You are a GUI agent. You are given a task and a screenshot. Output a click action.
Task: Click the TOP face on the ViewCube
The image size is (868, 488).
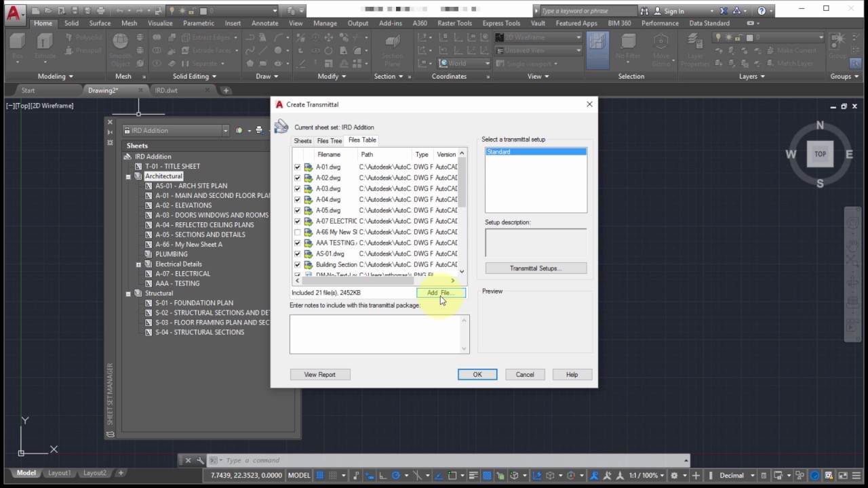tap(820, 154)
